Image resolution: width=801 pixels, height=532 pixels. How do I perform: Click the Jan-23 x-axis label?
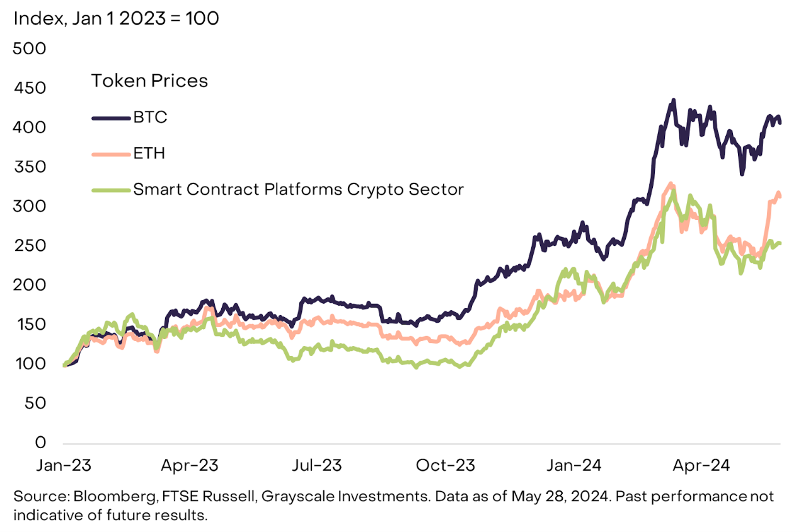(65, 466)
